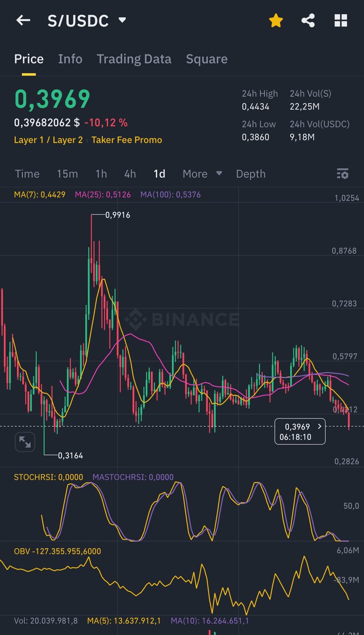This screenshot has height=635, width=364.
Task: Select the Time chart interval
Action: [27, 174]
